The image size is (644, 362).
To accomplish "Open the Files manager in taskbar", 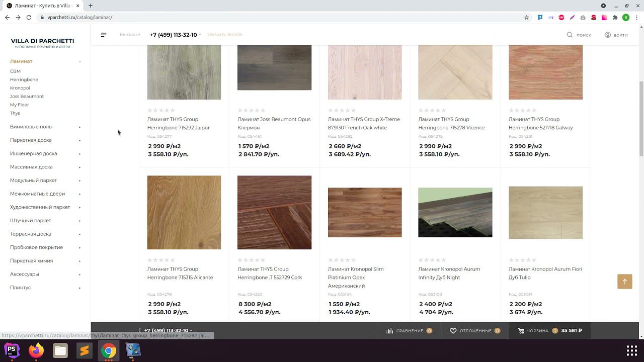I will click(60, 350).
